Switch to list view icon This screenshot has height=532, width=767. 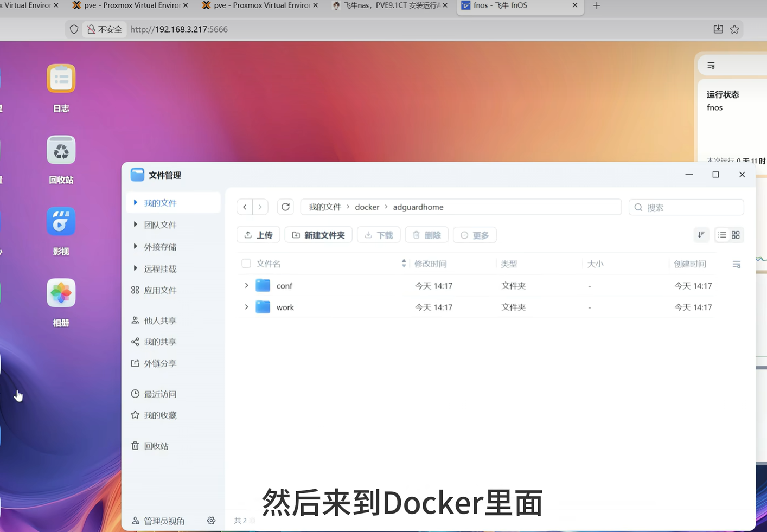(722, 235)
